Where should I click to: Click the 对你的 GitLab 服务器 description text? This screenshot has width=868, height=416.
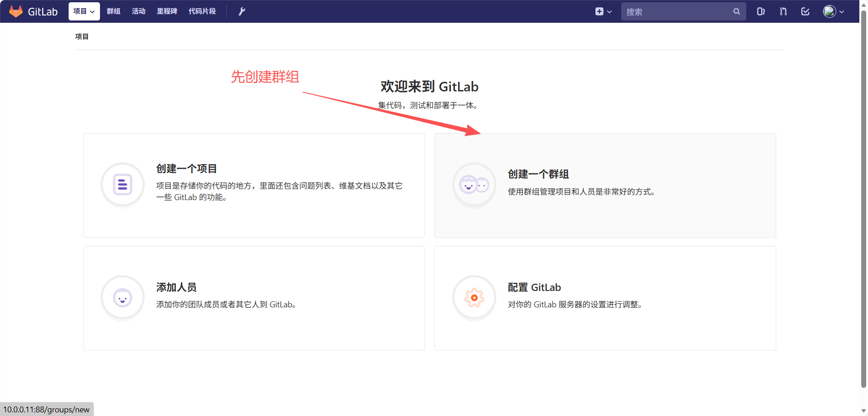(575, 305)
